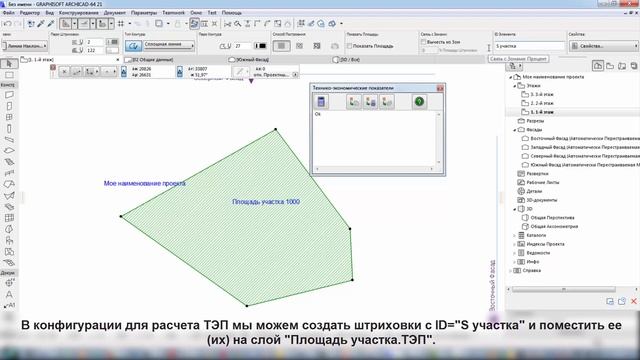Click the Navigator horizontal scrollbar
Viewport: 640px width, 360px height.
tap(564, 289)
